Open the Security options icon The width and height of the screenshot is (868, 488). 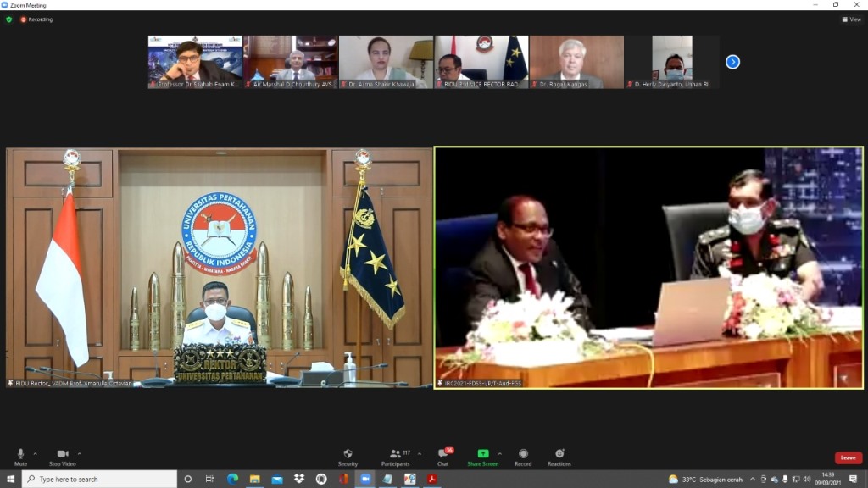[x=348, y=454]
